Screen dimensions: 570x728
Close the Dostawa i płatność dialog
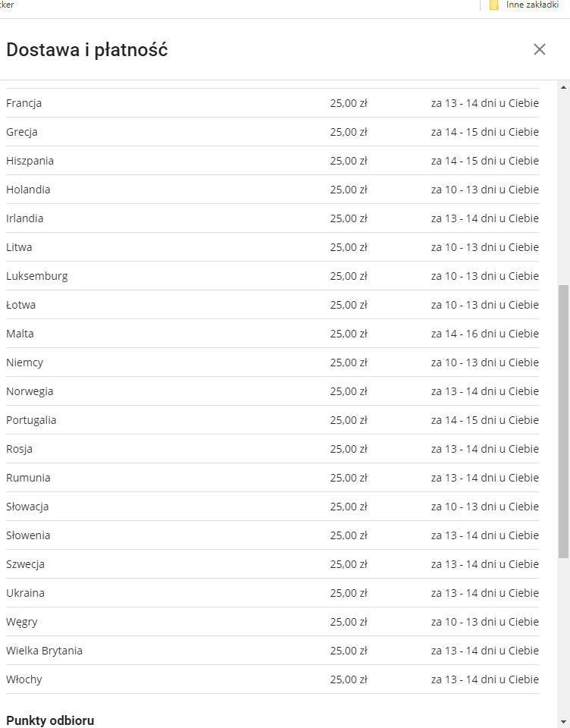point(540,49)
